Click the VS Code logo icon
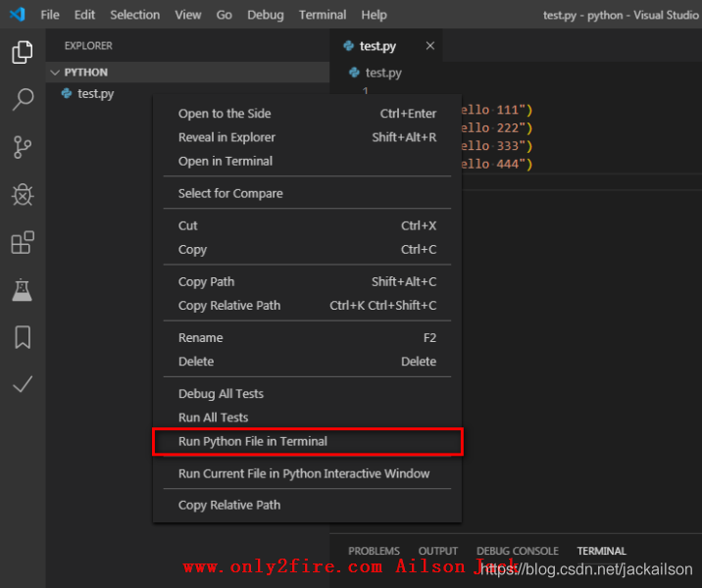702x588 pixels. (x=17, y=15)
